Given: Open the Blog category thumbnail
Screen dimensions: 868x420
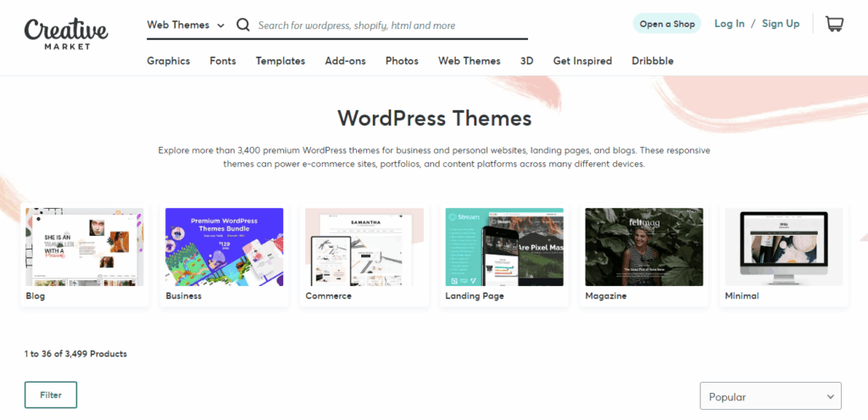Looking at the screenshot, I should [x=85, y=247].
